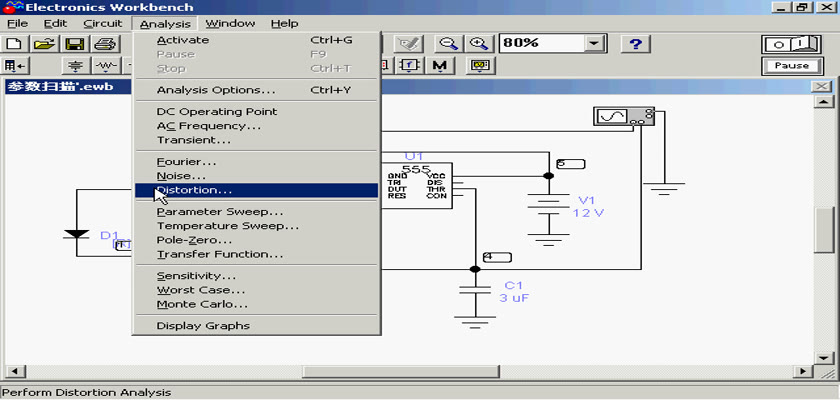This screenshot has width=840, height=400.
Task: Open the Window menu
Action: [x=230, y=24]
